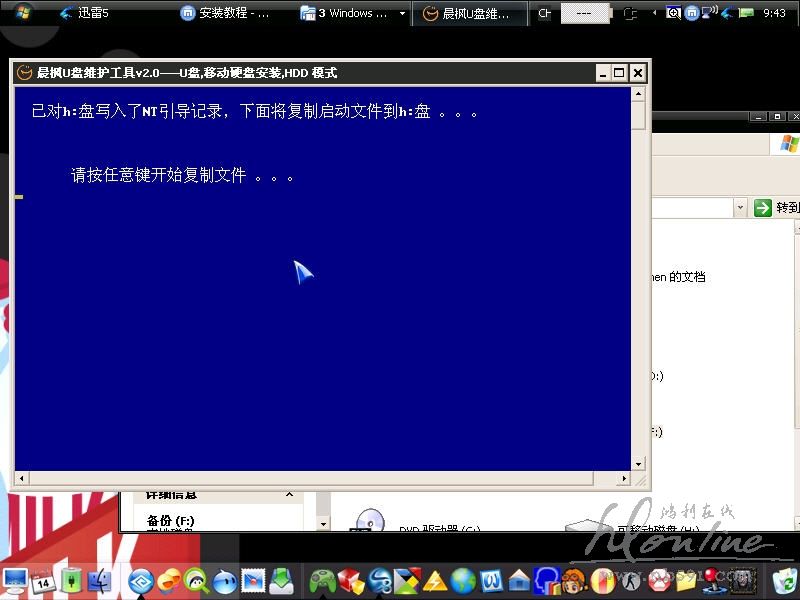Click the green battery tray icon

[x=746, y=13]
